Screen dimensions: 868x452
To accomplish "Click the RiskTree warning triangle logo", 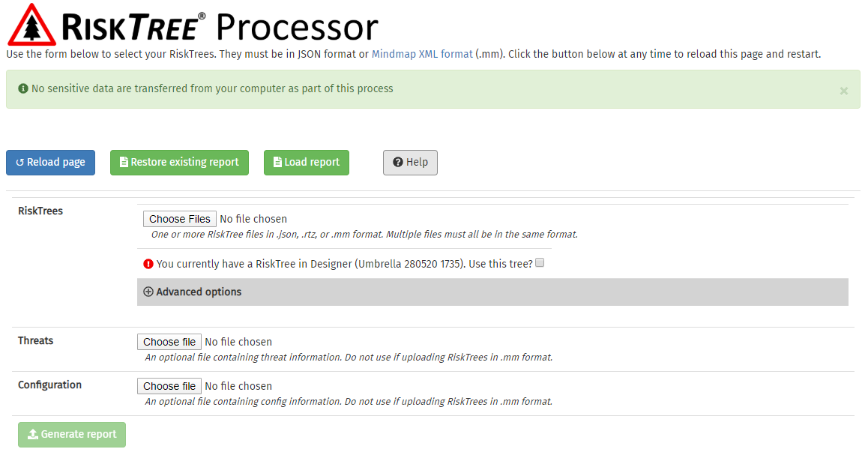I will pyautogui.click(x=31, y=25).
